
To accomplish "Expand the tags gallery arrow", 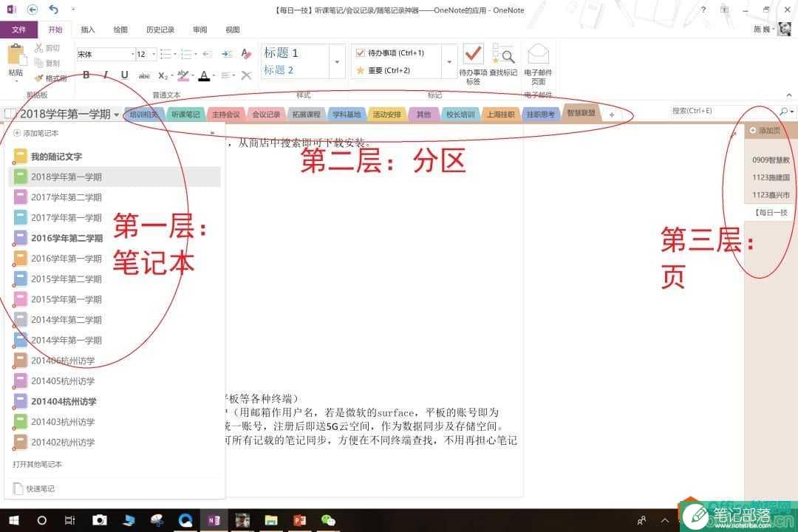I will [x=449, y=61].
